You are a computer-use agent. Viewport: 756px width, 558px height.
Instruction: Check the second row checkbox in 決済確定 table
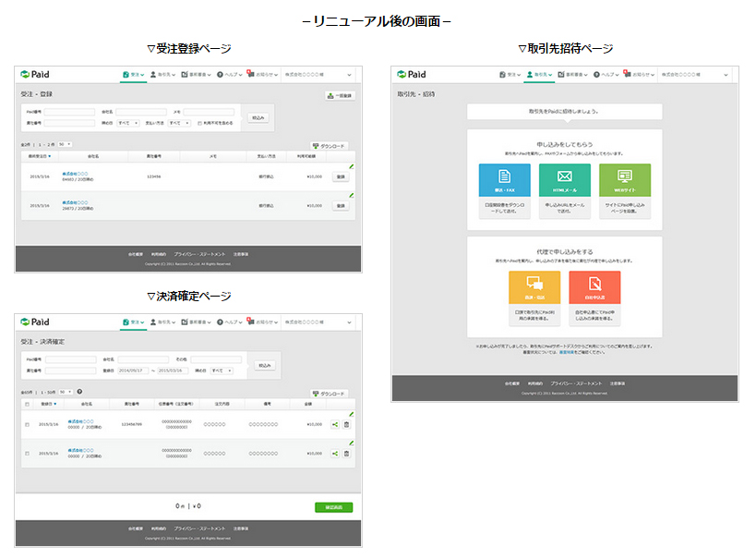tap(27, 454)
